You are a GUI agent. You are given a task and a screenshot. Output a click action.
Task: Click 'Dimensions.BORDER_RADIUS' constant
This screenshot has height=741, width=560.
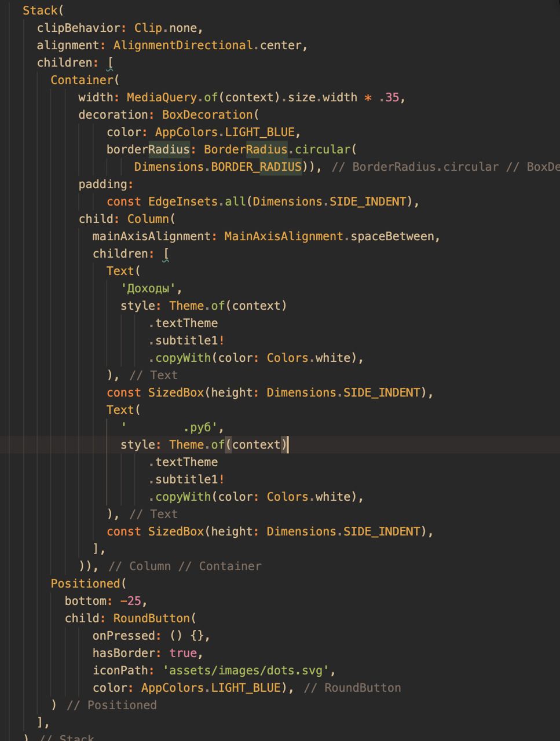click(x=218, y=167)
